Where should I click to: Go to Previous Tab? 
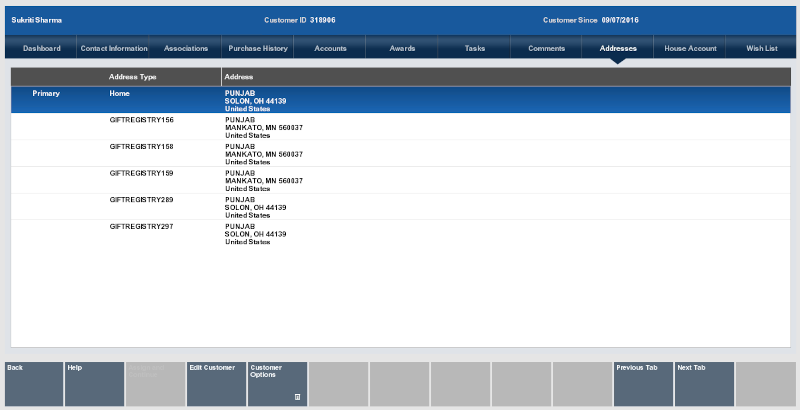pyautogui.click(x=643, y=384)
